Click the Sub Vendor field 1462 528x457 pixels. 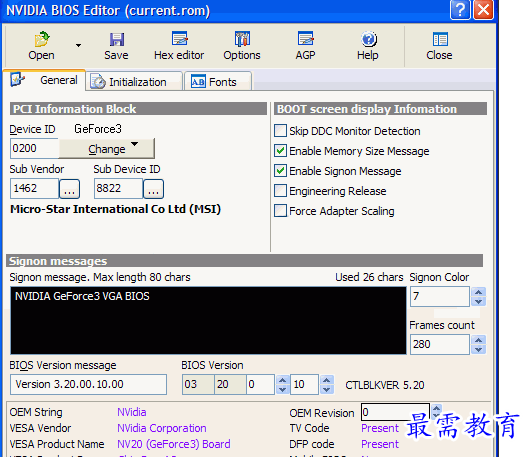pos(34,188)
